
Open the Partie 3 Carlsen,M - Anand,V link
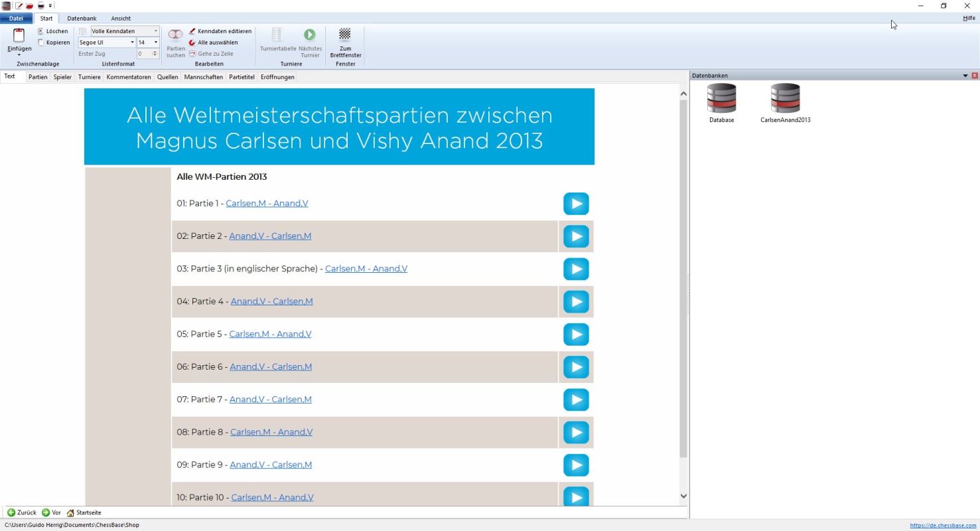366,269
